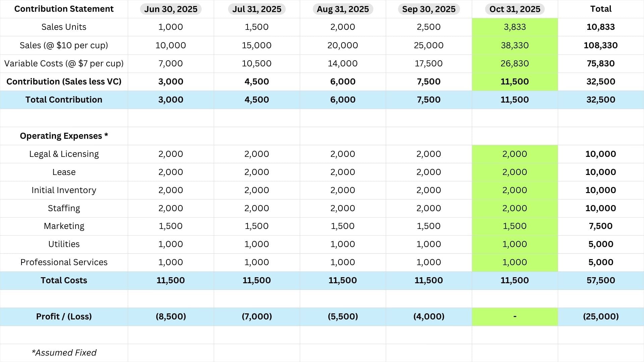The height and width of the screenshot is (362, 644).
Task: Select June Marketing cell showing 1,500
Action: pos(170,226)
